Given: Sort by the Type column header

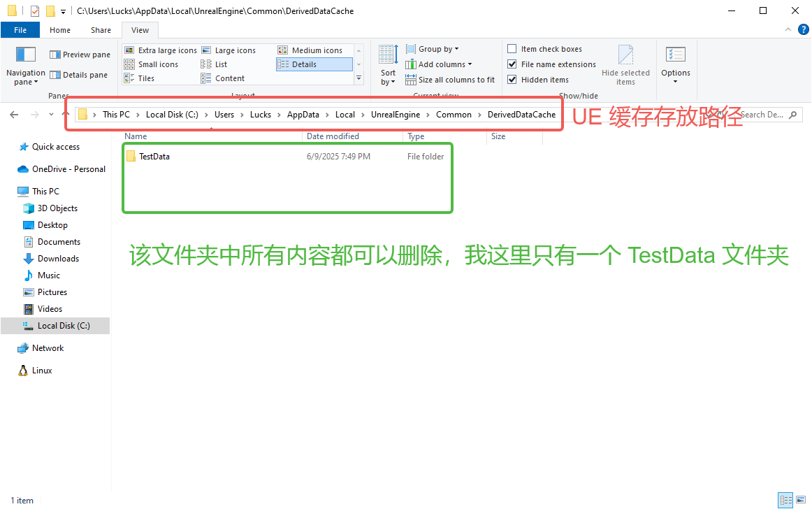Looking at the screenshot, I should click(x=445, y=136).
